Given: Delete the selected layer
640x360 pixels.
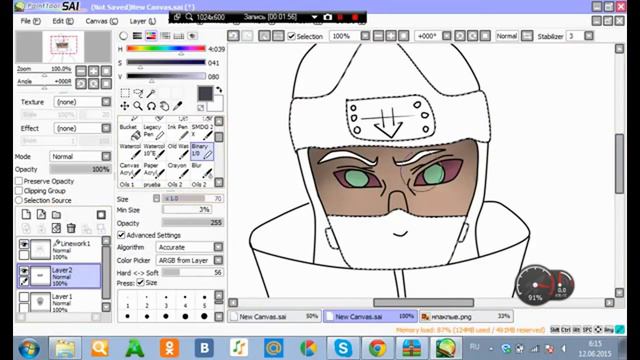Looking at the screenshot, I should [x=71, y=228].
